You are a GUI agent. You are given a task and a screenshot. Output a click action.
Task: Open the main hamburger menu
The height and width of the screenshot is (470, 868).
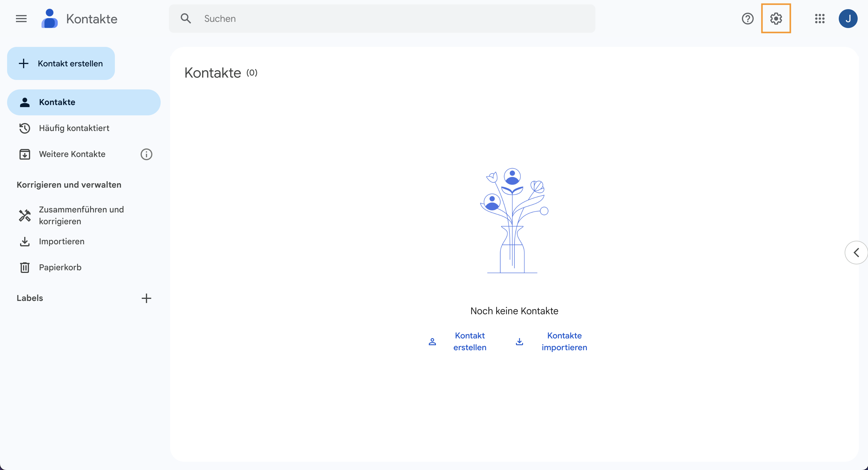coord(21,19)
